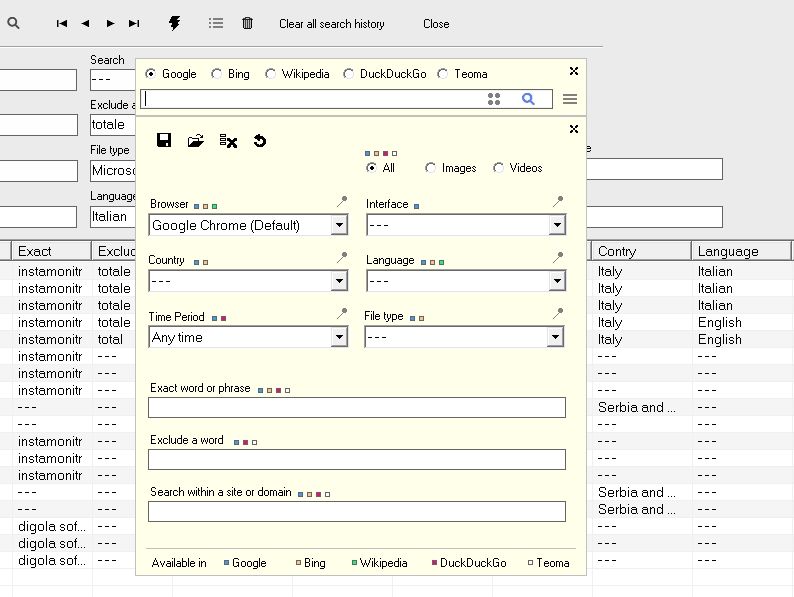
Task: Click the first English language cell
Action: tap(720, 323)
